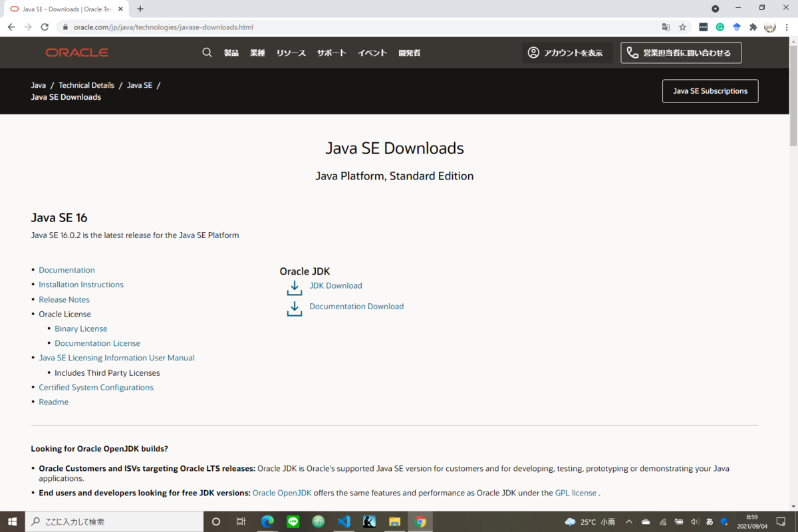Bookmark this page with the star icon
The width and height of the screenshot is (798, 532).
pos(683,27)
